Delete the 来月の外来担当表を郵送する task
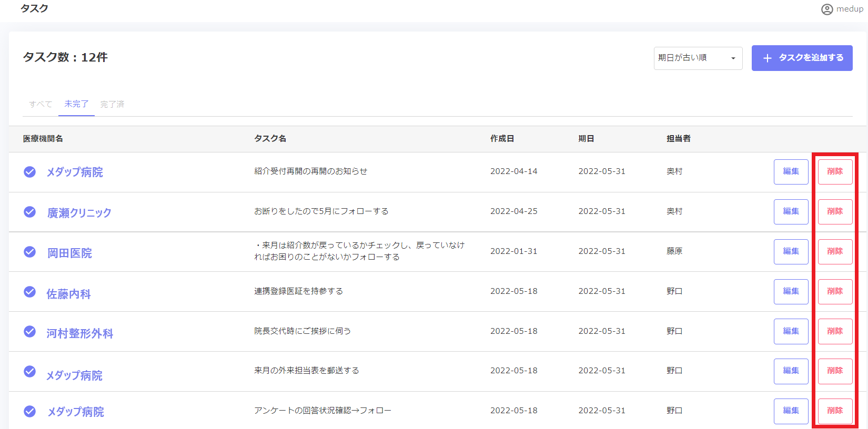Image resolution: width=868 pixels, height=429 pixels. pos(835,371)
